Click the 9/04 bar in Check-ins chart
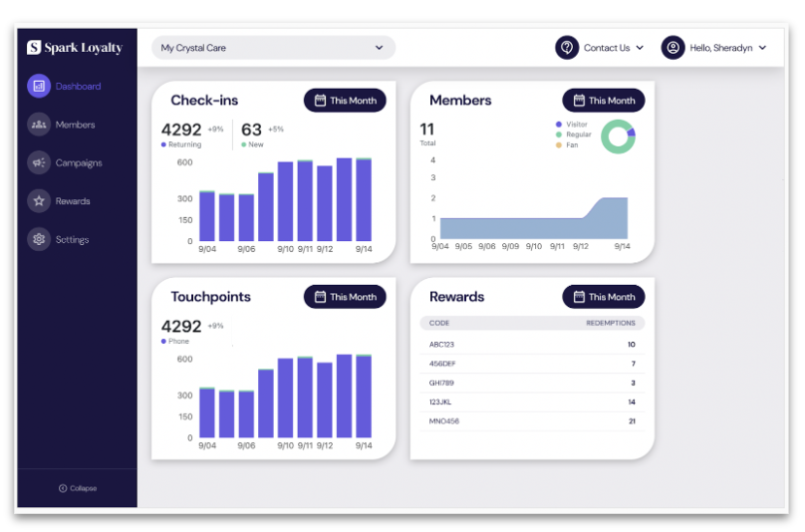805x532 pixels. [207, 215]
